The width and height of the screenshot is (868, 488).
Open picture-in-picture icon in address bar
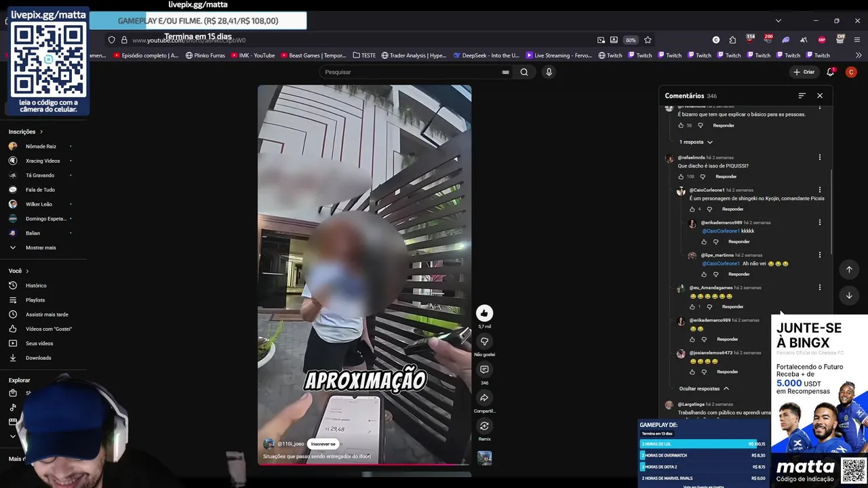coord(601,40)
